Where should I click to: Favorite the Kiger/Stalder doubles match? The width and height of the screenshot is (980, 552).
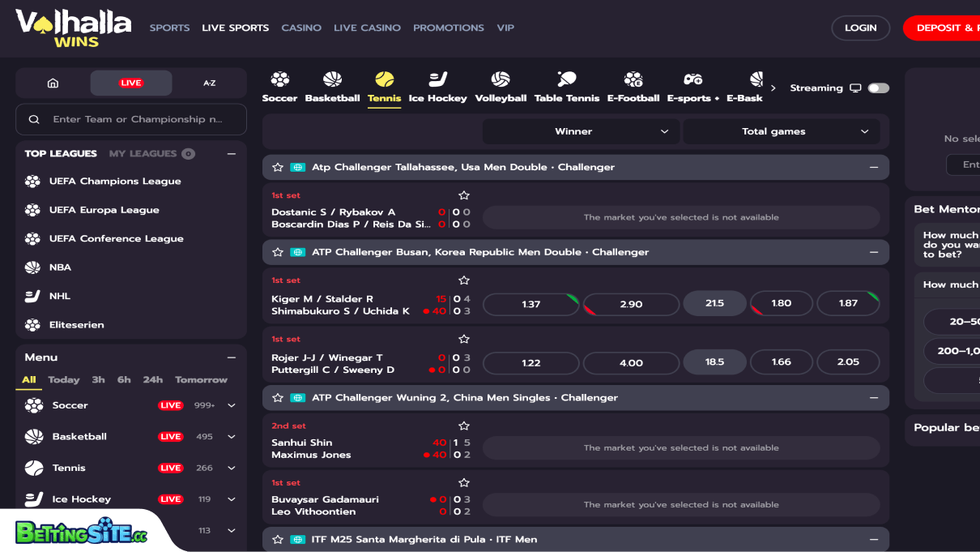pyautogui.click(x=464, y=280)
